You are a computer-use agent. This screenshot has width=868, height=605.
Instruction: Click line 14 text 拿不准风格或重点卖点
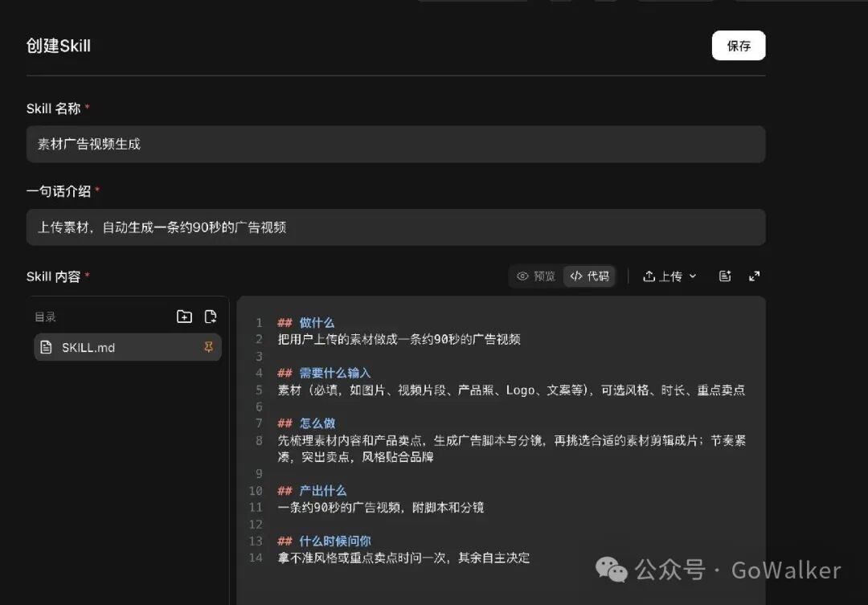403,558
